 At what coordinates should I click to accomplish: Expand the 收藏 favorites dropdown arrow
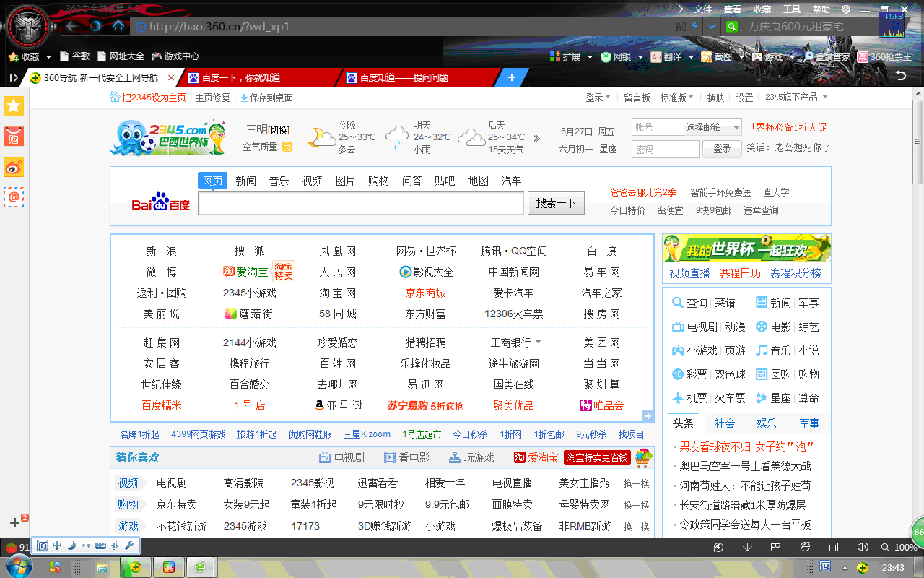pos(48,56)
